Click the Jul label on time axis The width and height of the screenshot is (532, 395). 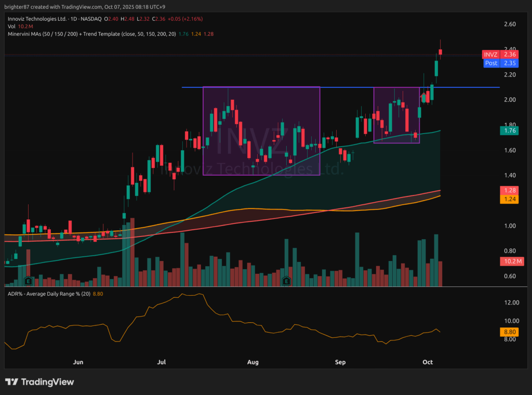click(162, 362)
